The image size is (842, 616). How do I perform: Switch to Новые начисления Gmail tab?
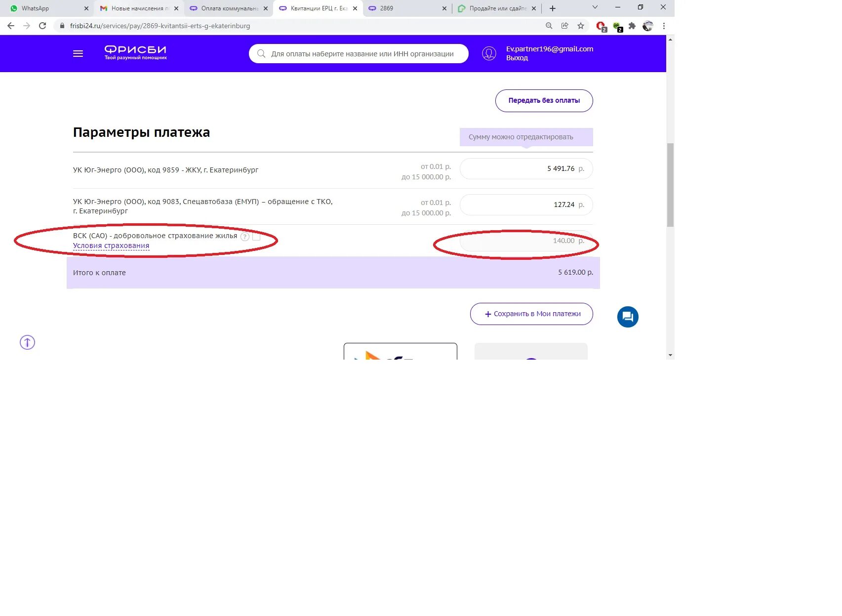[x=139, y=8]
